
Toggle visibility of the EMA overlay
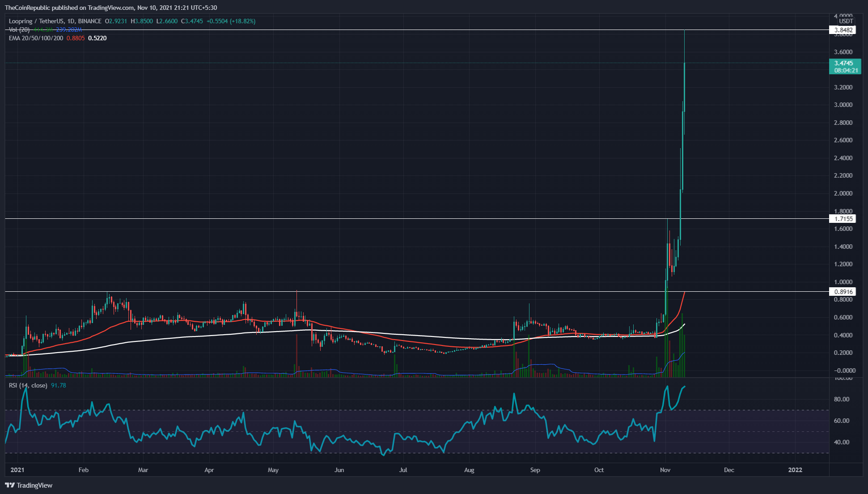pyautogui.click(x=116, y=38)
